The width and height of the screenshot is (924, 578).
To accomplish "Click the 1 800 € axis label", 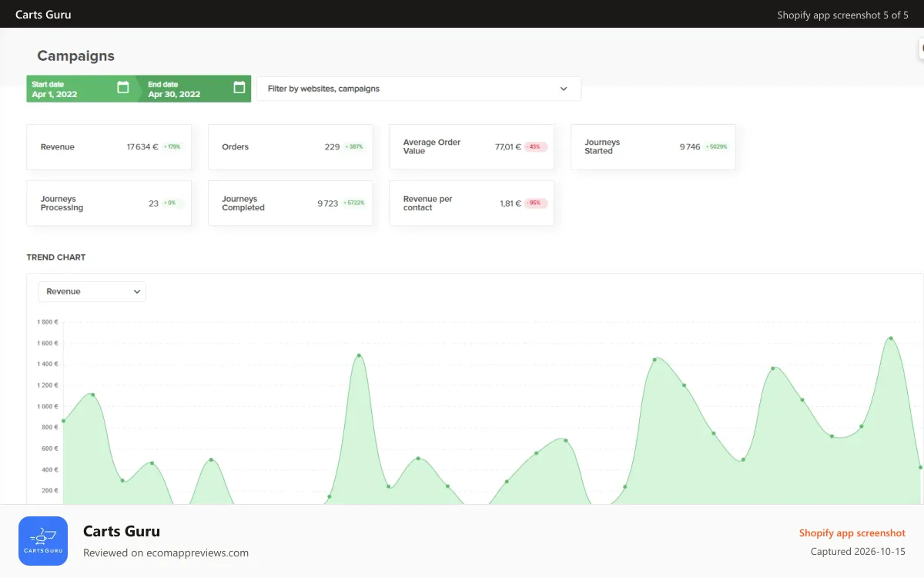I will (48, 321).
